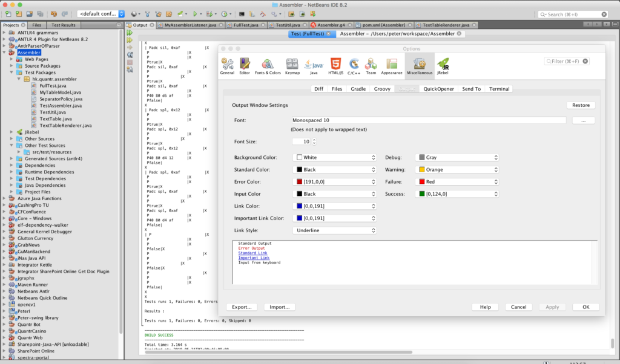Run the project with the green play icon
Screen dimensions: 620x364
tap(195, 15)
